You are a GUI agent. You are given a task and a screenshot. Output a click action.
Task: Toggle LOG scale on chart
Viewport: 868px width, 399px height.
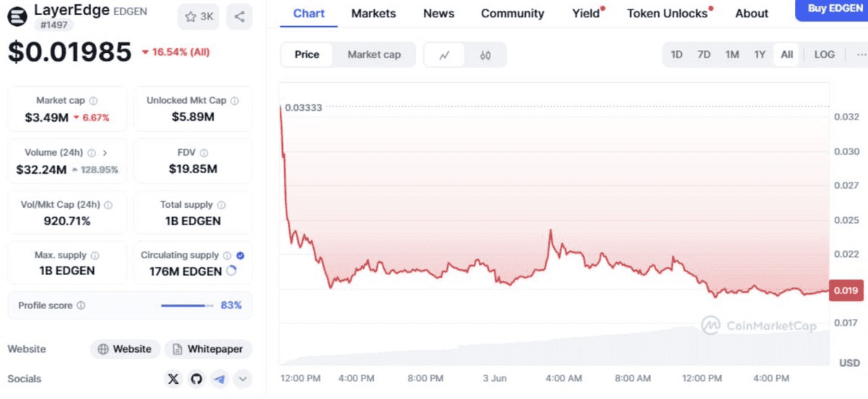tap(824, 54)
